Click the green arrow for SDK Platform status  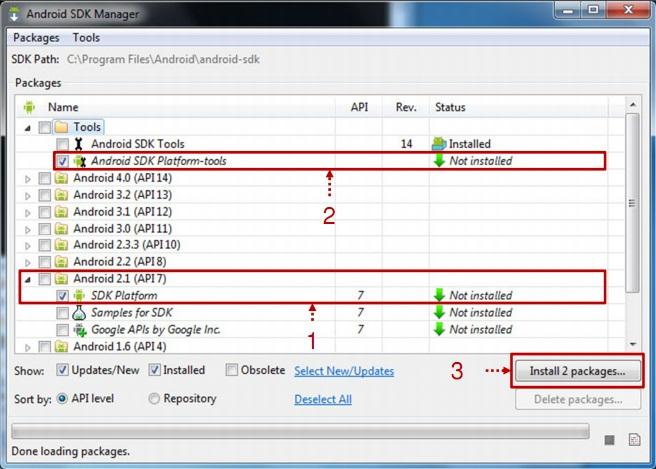tap(439, 295)
